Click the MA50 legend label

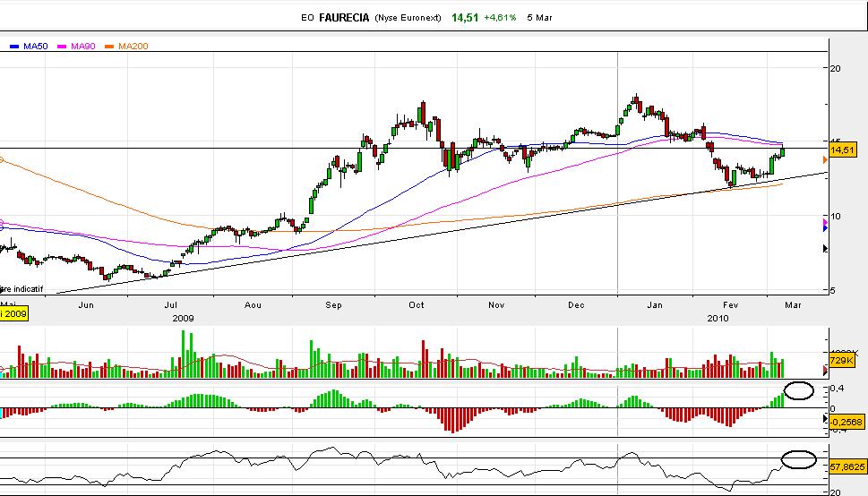(36, 47)
